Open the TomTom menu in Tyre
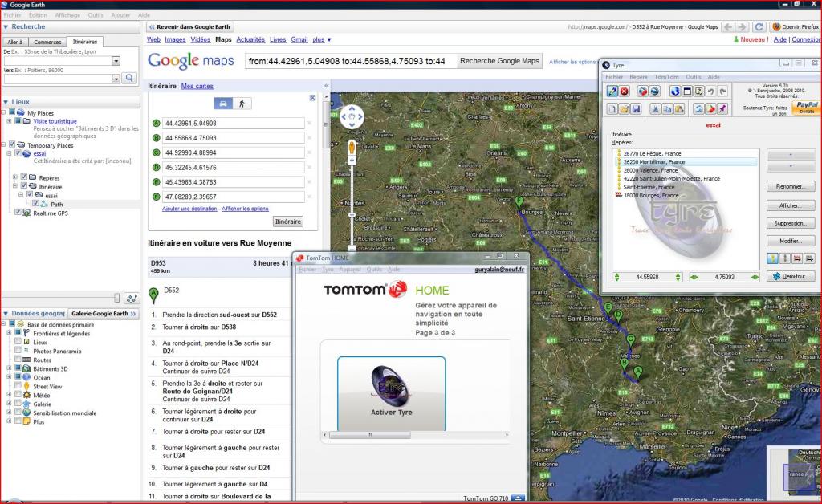This screenshot has height=504, width=822. (x=666, y=76)
